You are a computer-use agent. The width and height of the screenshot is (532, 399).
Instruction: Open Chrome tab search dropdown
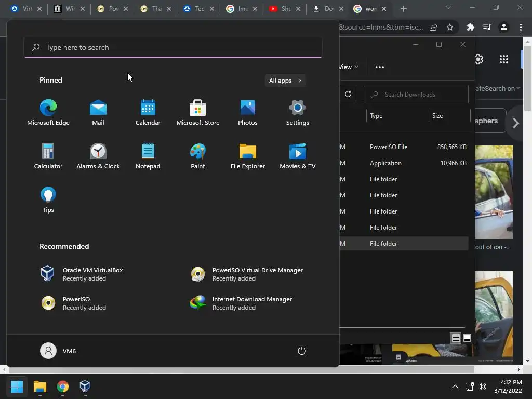[x=448, y=7]
